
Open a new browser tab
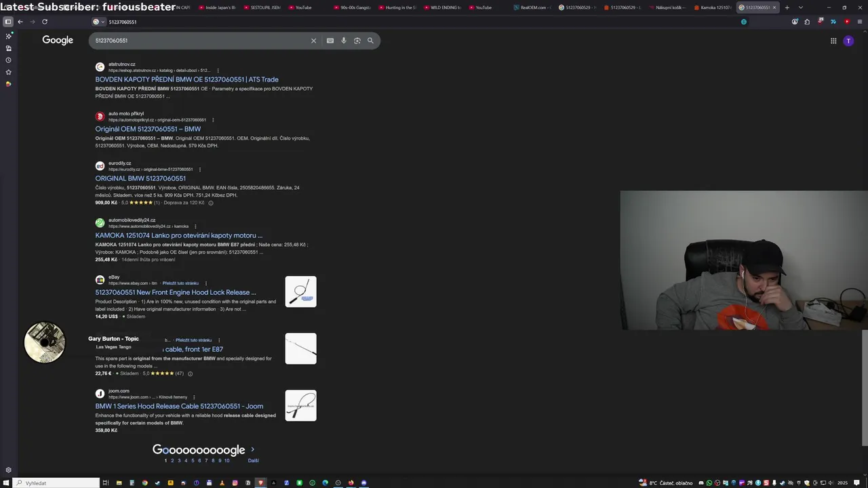tap(787, 7)
